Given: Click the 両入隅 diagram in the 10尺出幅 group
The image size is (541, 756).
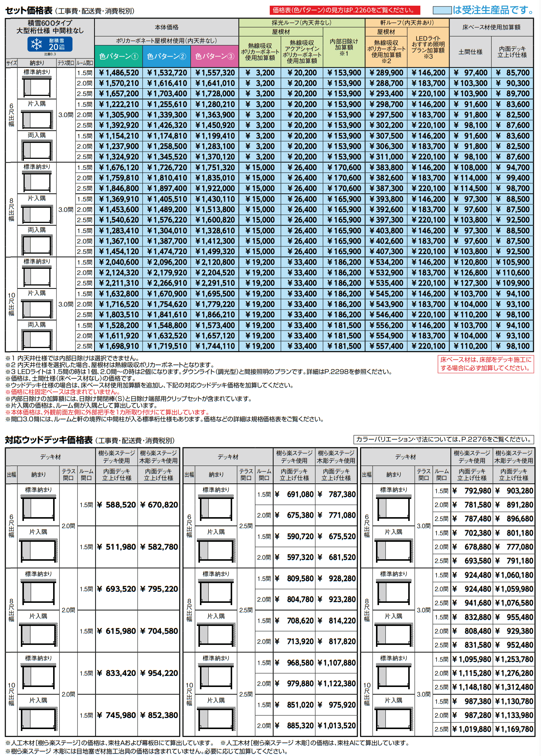Looking at the screenshot, I should tap(37, 339).
